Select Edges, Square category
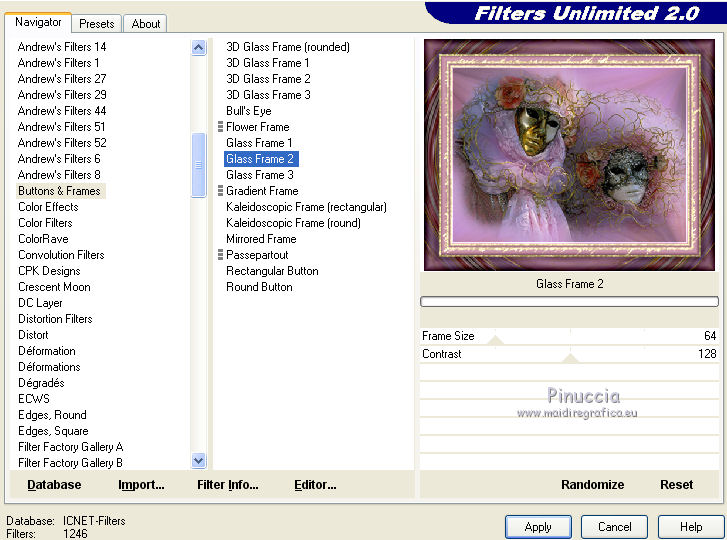The width and height of the screenshot is (727, 540). [53, 431]
